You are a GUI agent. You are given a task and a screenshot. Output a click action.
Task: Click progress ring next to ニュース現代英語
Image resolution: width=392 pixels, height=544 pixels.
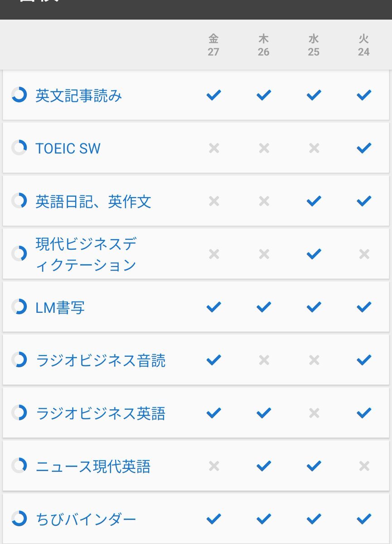(19, 465)
